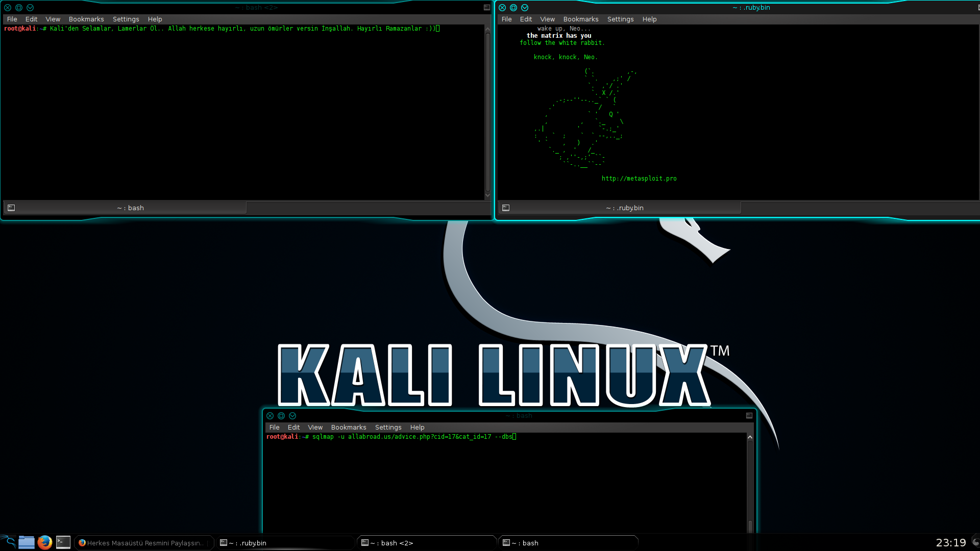Click scrollbar down arrow in bash <2> terminal
Screen dimensions: 980x551
coord(487,195)
